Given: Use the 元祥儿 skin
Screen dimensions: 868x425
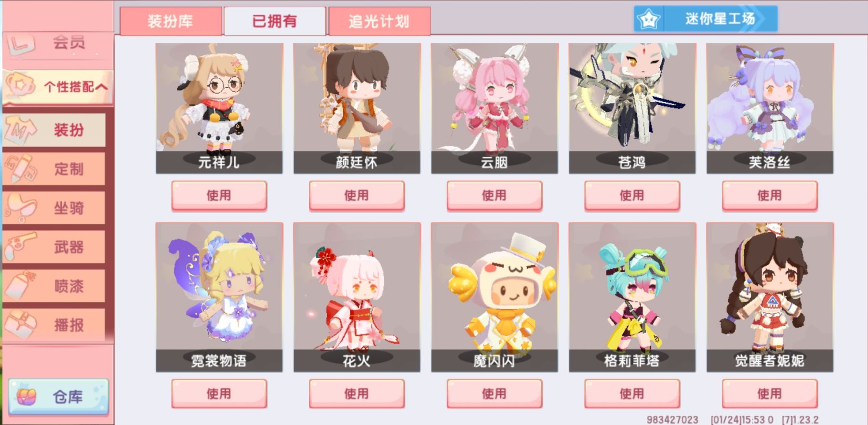Looking at the screenshot, I should click(219, 196).
